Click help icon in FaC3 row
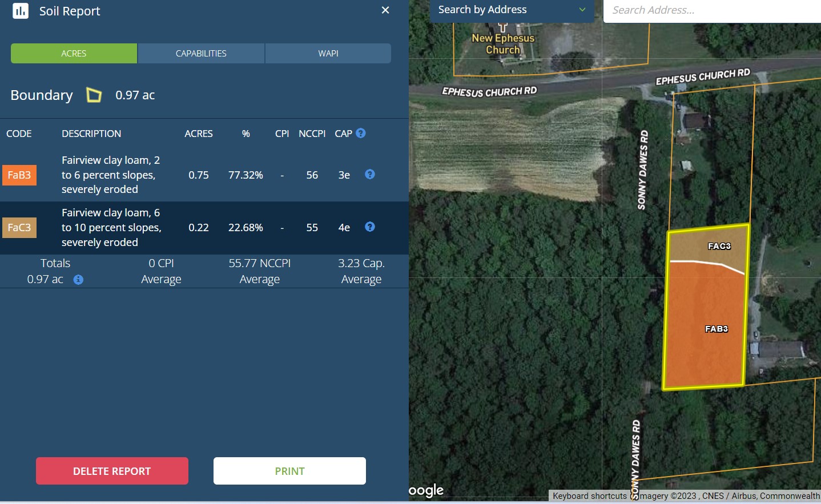This screenshot has width=821, height=504. point(370,227)
